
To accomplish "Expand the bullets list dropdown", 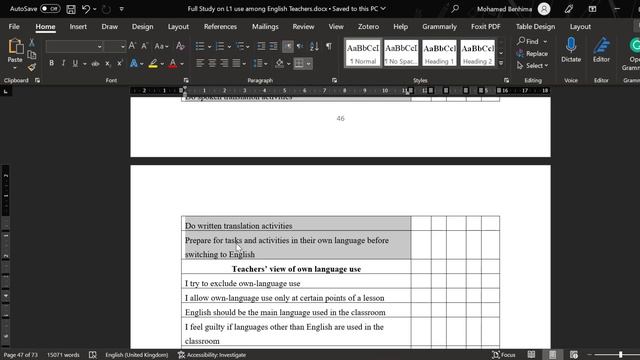I will [209, 47].
